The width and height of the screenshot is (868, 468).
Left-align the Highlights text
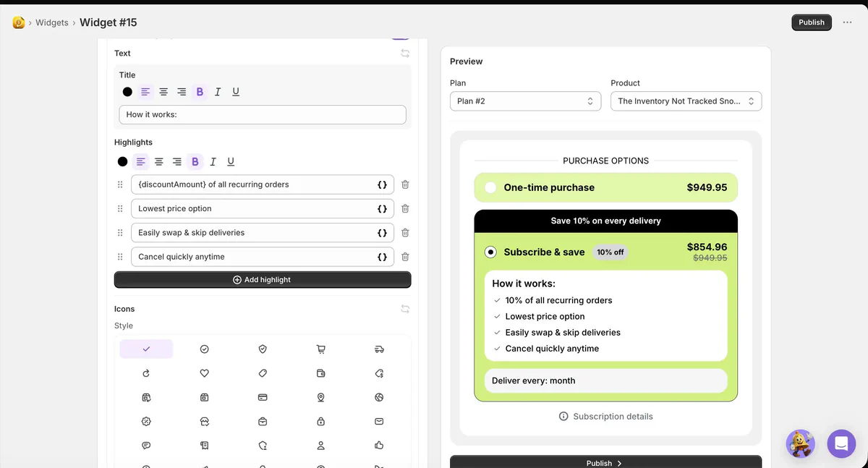140,162
